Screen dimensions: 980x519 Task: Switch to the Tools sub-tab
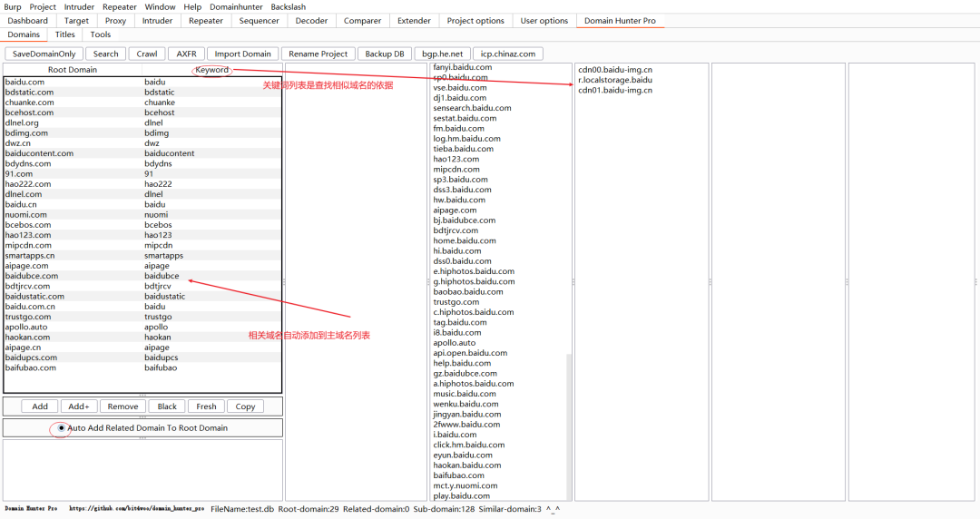100,34
